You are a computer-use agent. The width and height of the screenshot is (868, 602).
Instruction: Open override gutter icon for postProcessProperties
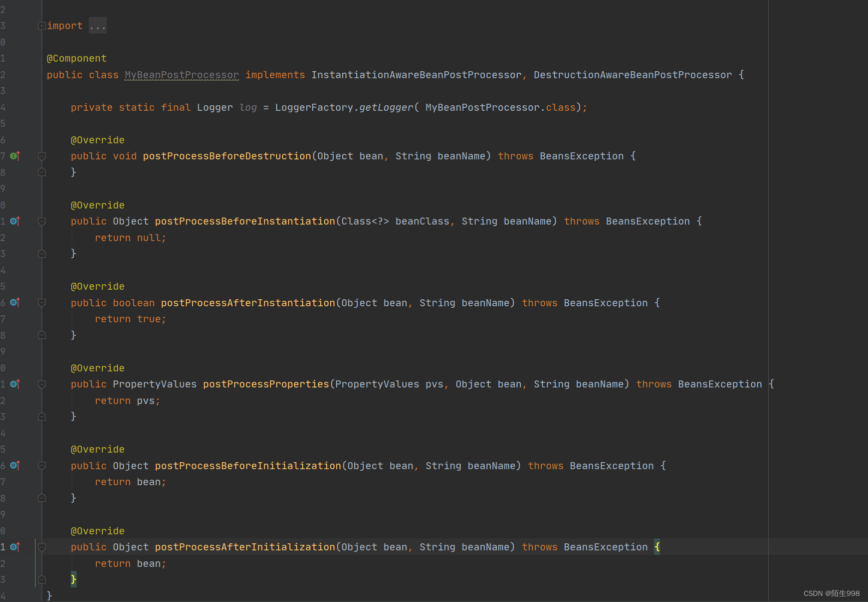15,384
